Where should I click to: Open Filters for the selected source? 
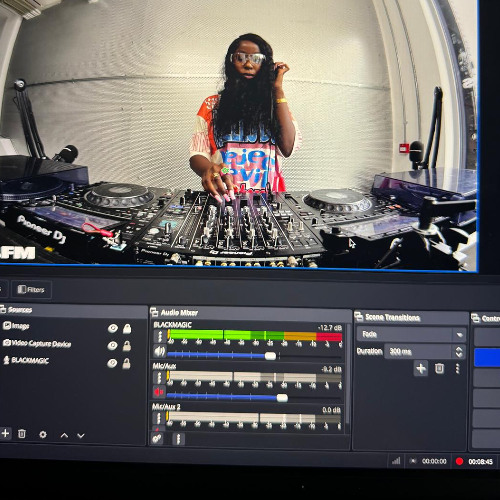point(31,289)
